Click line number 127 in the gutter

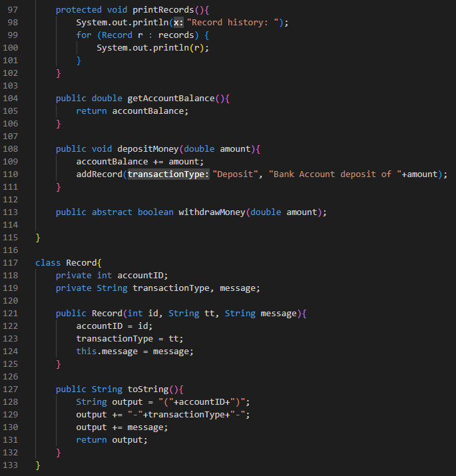pyautogui.click(x=11, y=389)
